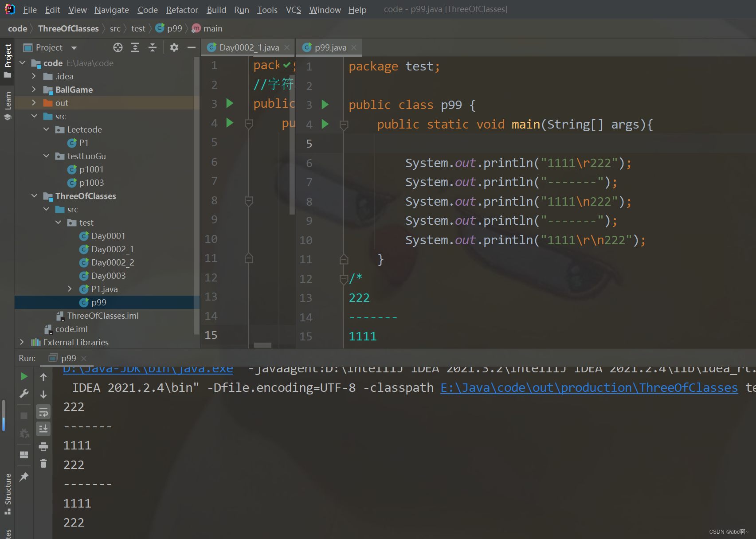Image resolution: width=756 pixels, height=539 pixels.
Task: Open Project panel settings gear
Action: 174,47
